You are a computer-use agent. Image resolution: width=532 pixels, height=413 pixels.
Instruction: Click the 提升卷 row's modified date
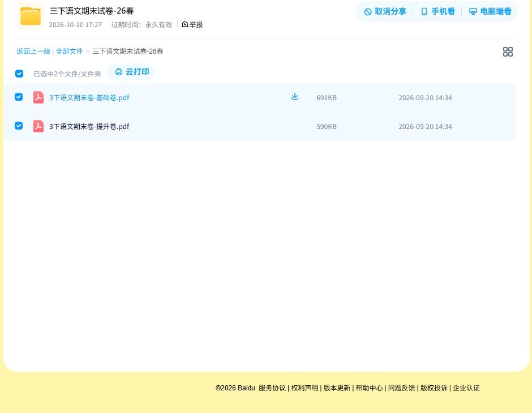pyautogui.click(x=425, y=127)
